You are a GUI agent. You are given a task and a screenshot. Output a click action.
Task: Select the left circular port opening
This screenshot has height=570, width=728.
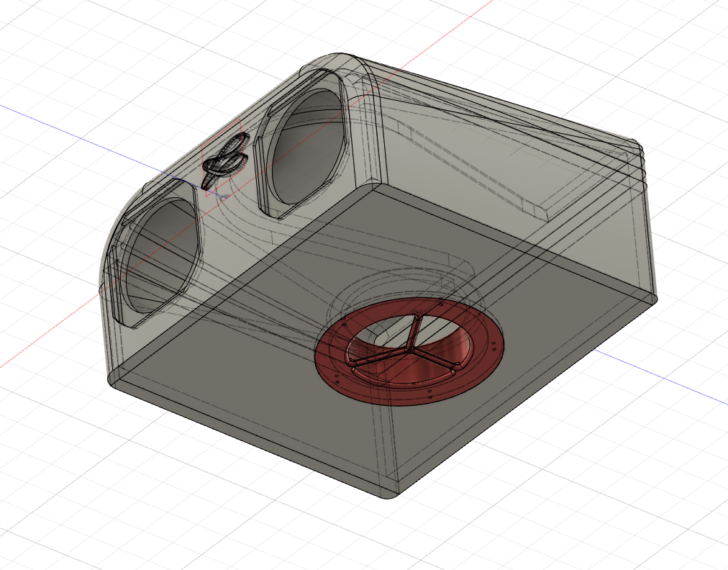click(160, 255)
